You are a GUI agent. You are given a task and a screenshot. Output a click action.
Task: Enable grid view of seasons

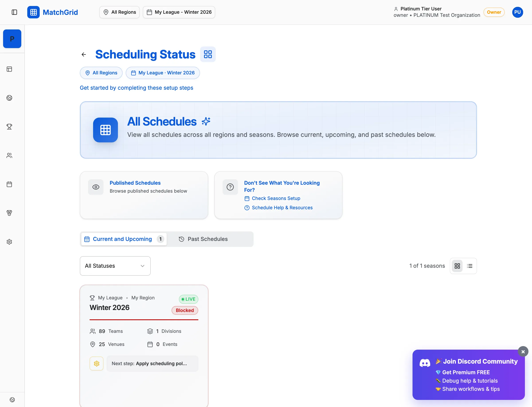pos(457,266)
